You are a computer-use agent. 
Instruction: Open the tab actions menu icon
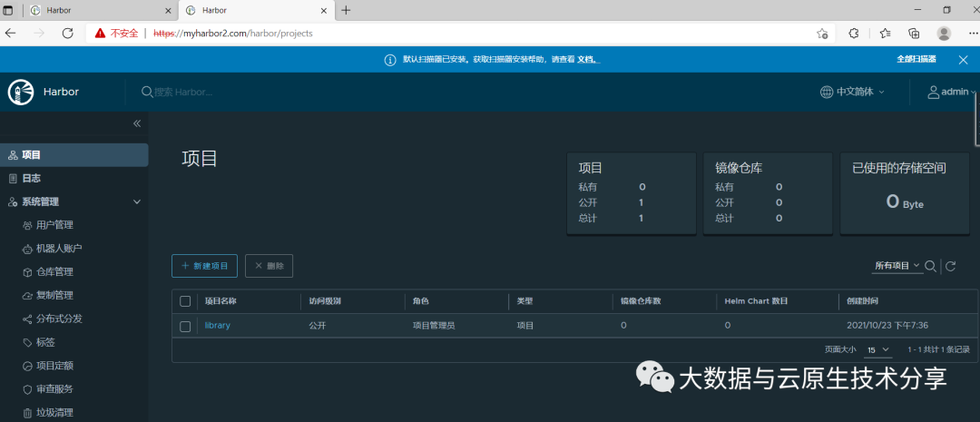8,10
